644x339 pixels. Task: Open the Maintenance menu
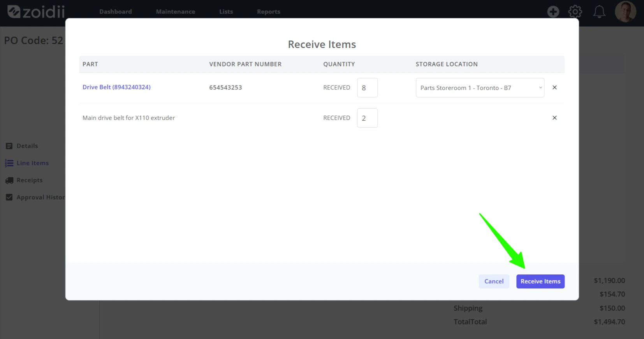click(176, 12)
